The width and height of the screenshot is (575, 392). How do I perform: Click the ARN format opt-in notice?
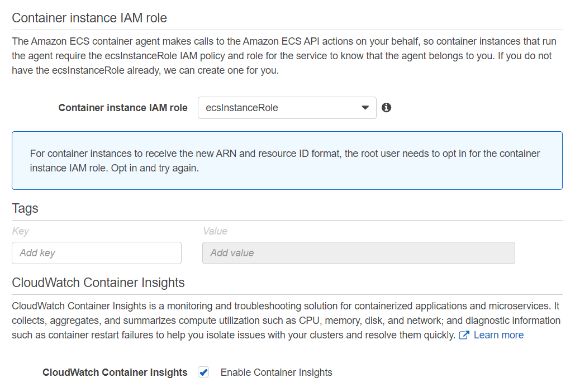tap(287, 159)
